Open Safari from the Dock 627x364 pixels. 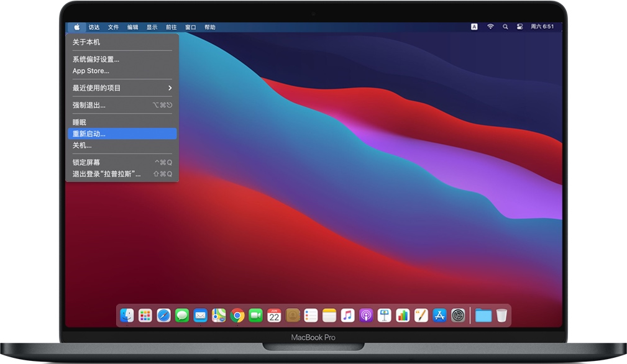163,315
